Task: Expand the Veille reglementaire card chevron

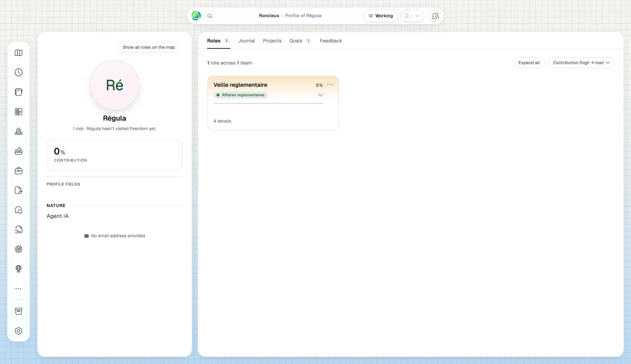Action: [x=321, y=95]
